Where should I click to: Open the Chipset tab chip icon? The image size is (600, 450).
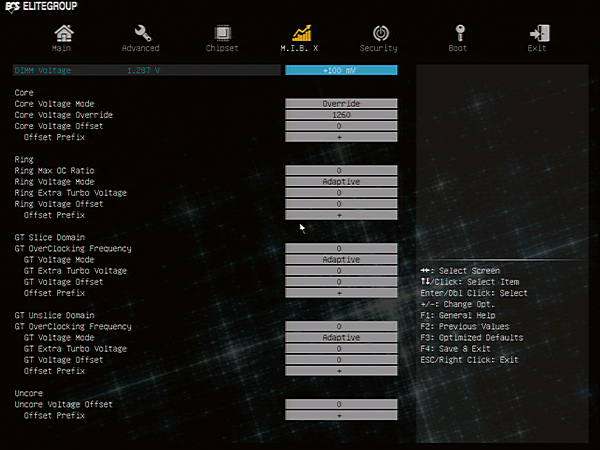[x=222, y=33]
